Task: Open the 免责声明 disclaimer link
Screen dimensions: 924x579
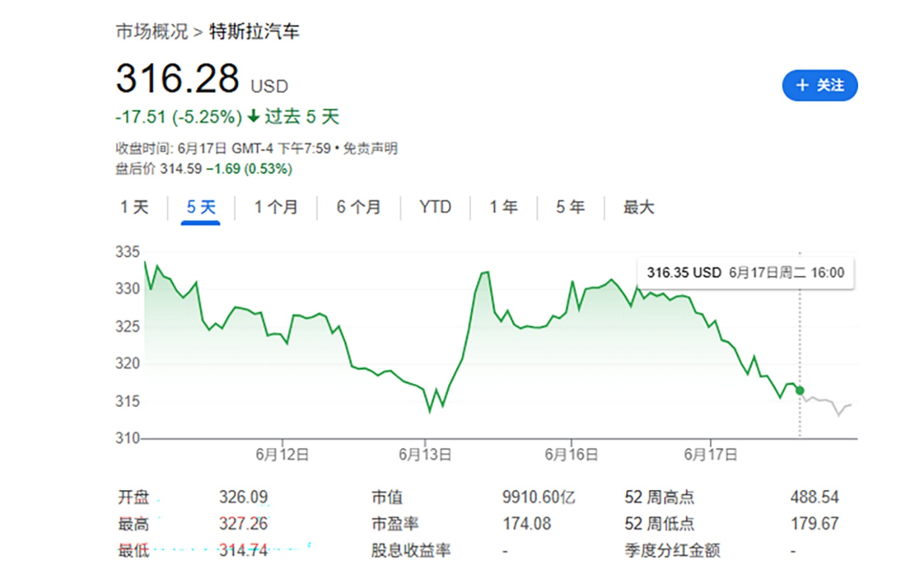Action: pos(370,148)
